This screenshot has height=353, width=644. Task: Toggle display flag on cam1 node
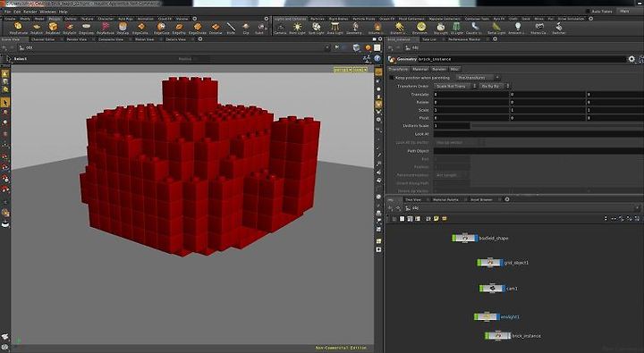click(504, 289)
